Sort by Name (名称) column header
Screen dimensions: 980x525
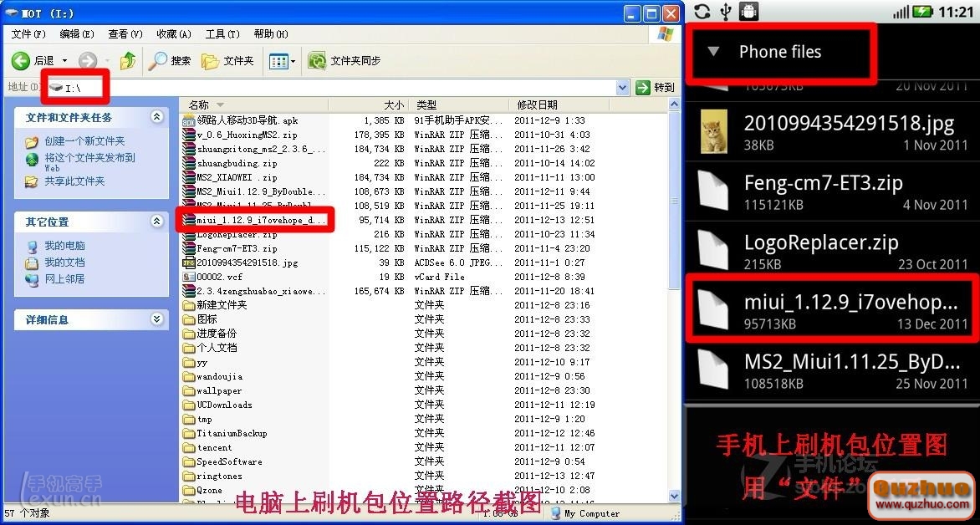(253, 105)
